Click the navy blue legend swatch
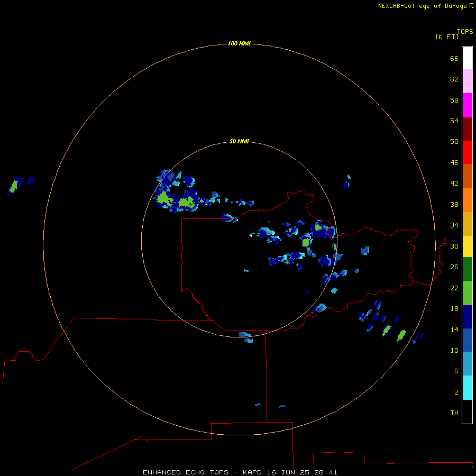Image resolution: width=476 pixels, height=476 pixels. pyautogui.click(x=467, y=317)
